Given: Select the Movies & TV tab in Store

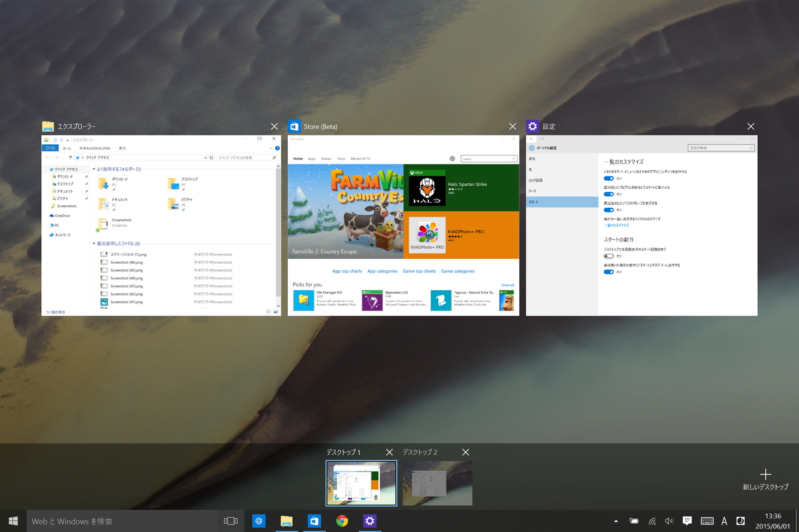Looking at the screenshot, I should coord(361,158).
